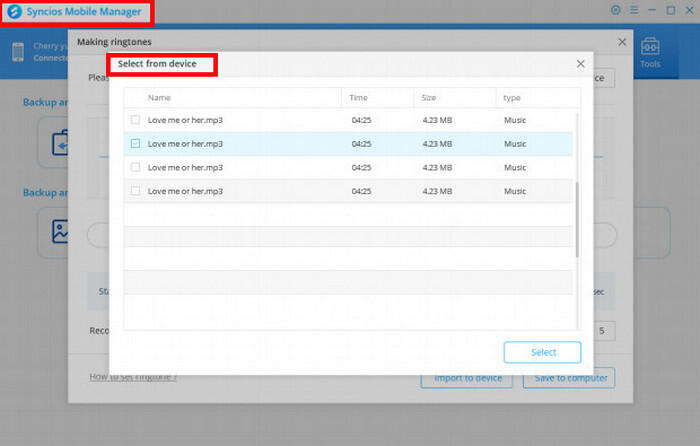Click the connected phone device icon
Image resolution: width=700 pixels, height=446 pixels.
pos(18,52)
